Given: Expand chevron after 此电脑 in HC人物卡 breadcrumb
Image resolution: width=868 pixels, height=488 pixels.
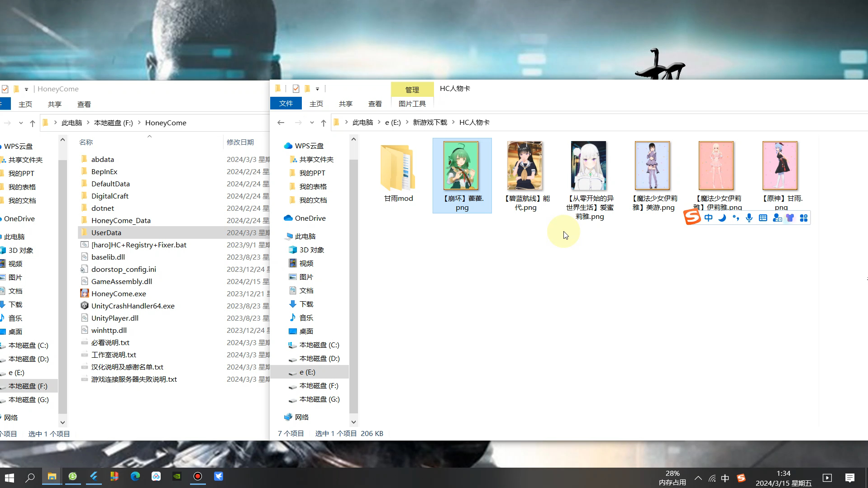Looking at the screenshot, I should click(379, 123).
